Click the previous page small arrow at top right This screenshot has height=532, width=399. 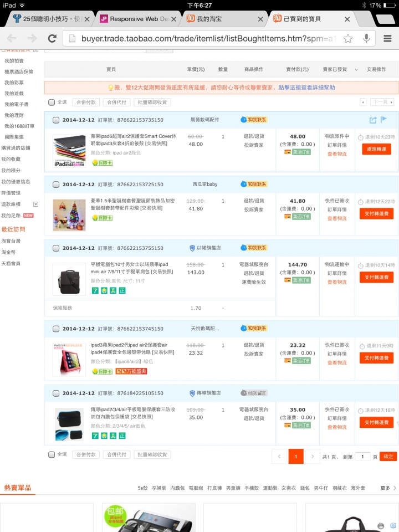click(363, 102)
